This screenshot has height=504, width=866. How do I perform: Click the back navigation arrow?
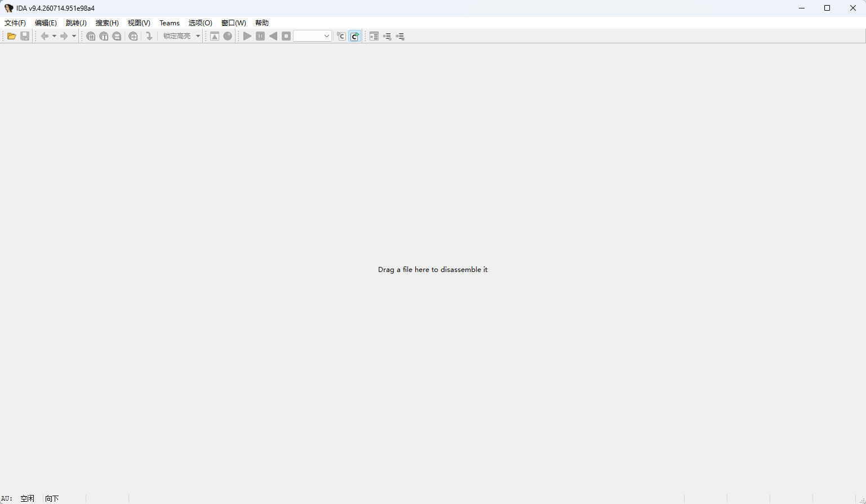coord(45,36)
